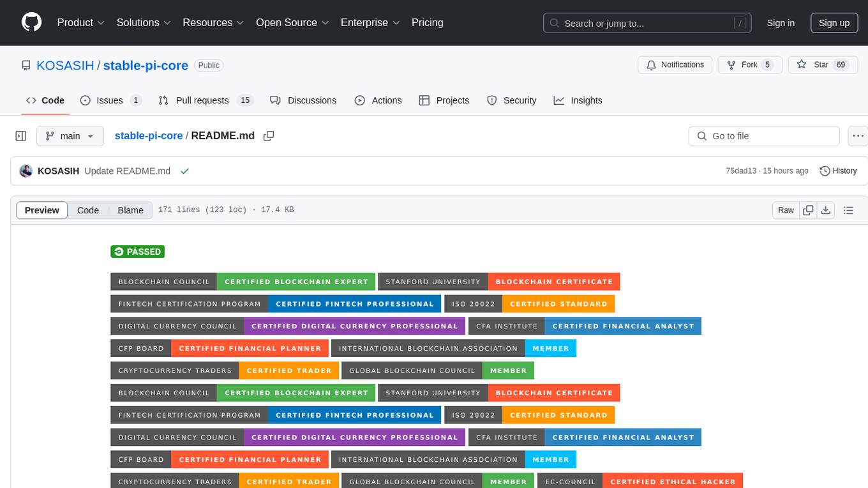Switch to the Security tab
Screen dimensions: 868x488
coord(512,100)
